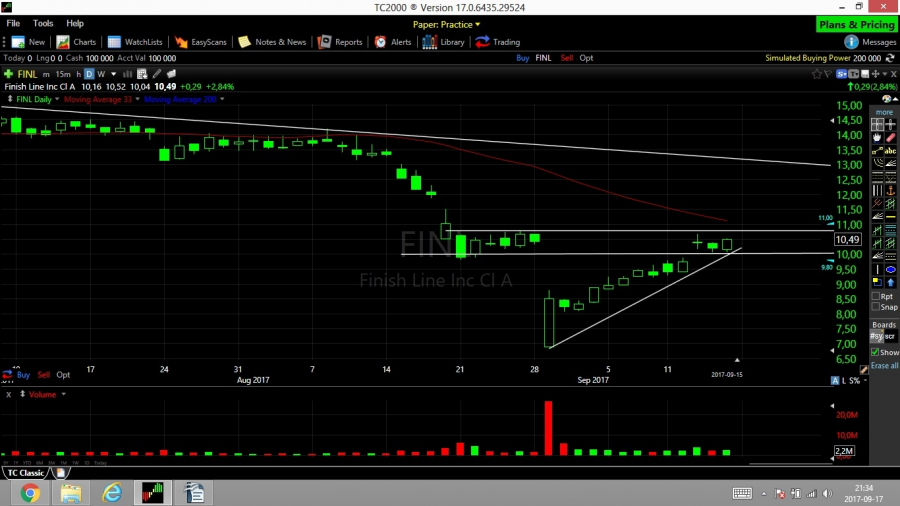Select the vertical line drawing tool
The width and height of the screenshot is (900, 506).
877,269
